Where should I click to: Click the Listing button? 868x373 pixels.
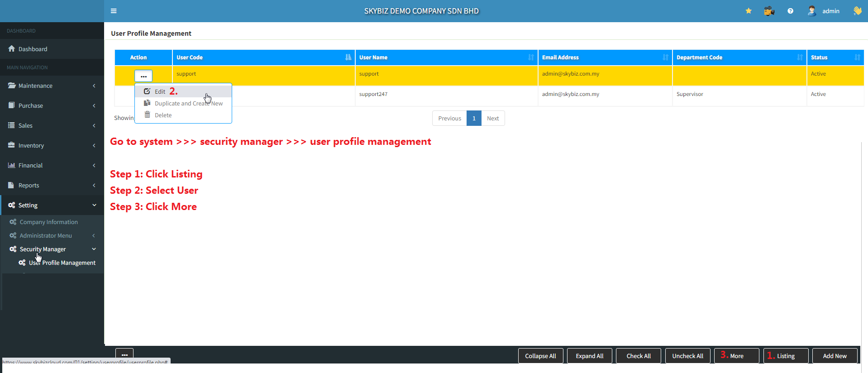click(x=786, y=356)
